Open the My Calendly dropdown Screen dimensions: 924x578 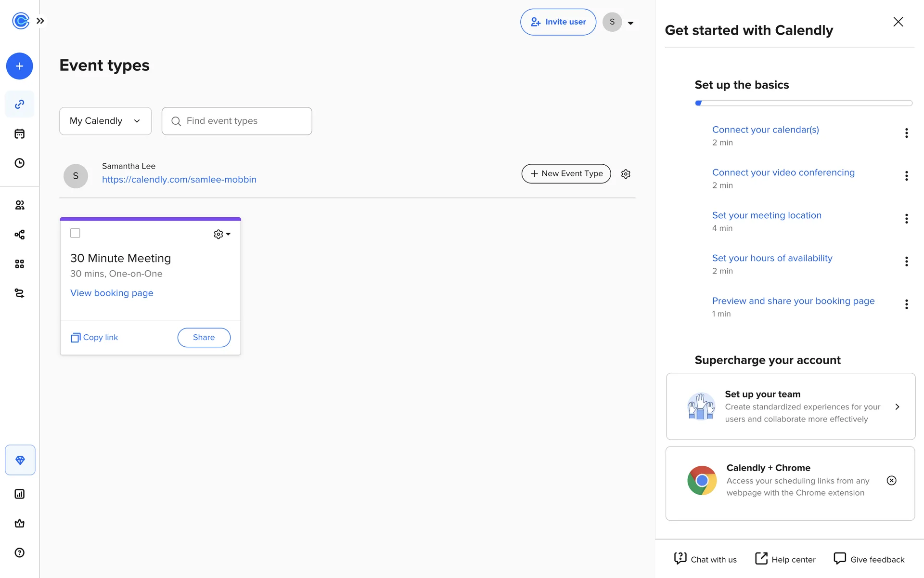tap(105, 121)
